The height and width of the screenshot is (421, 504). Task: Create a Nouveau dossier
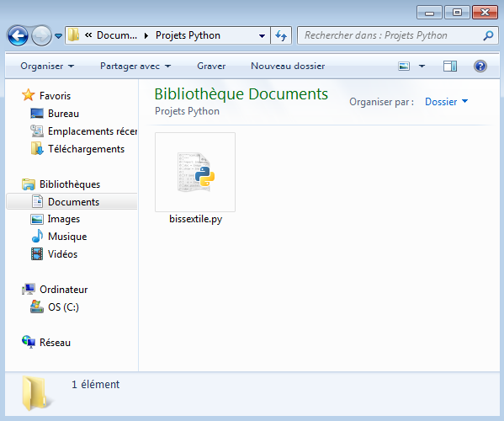[288, 66]
